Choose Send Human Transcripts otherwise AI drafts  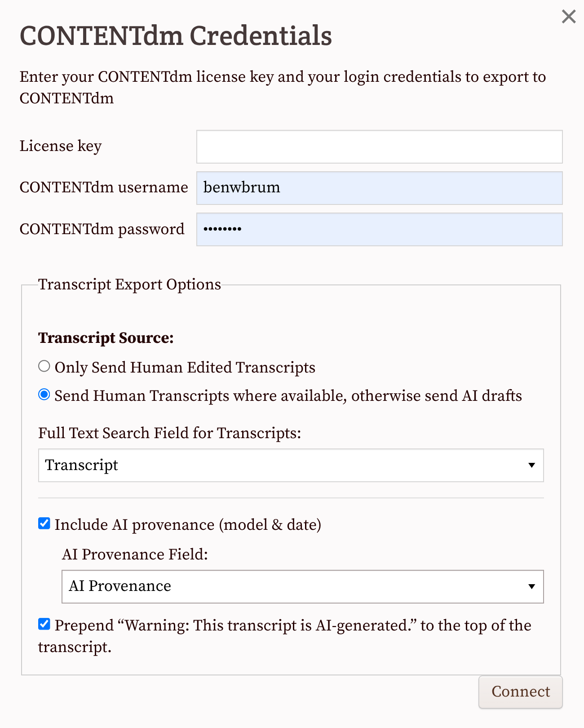(44, 395)
